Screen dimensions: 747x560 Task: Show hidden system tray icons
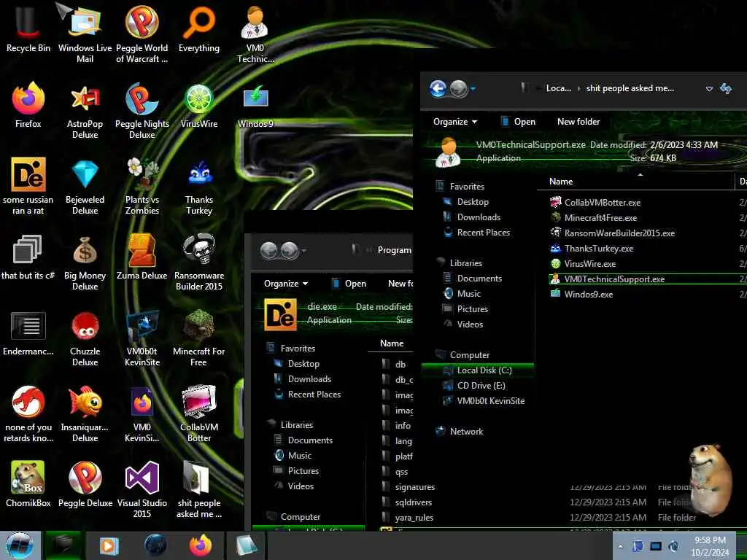[620, 546]
